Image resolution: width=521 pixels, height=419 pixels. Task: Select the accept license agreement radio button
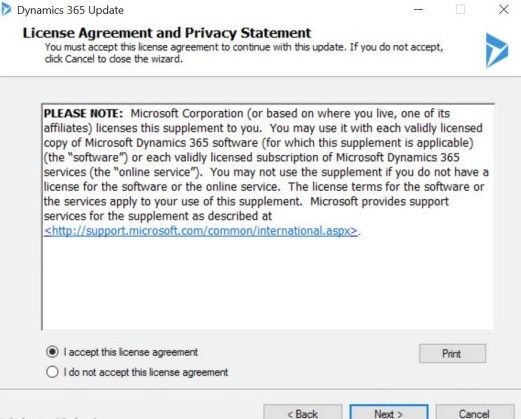pyautogui.click(x=52, y=352)
